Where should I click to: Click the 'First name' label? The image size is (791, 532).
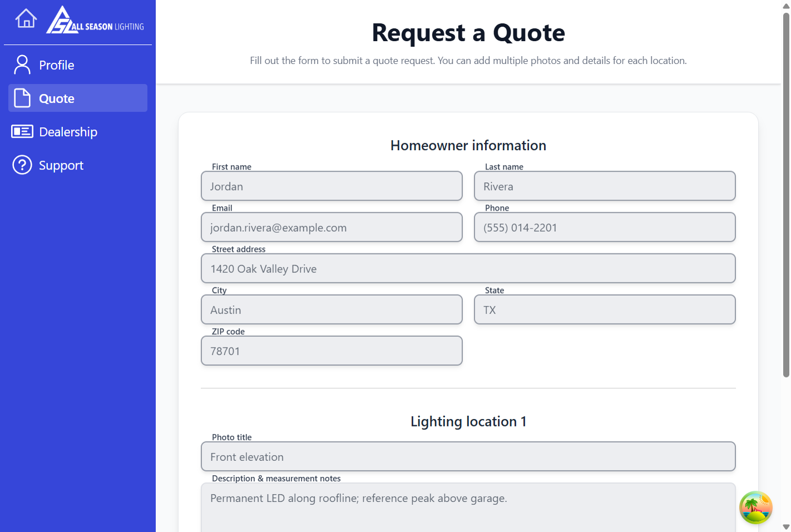click(231, 167)
